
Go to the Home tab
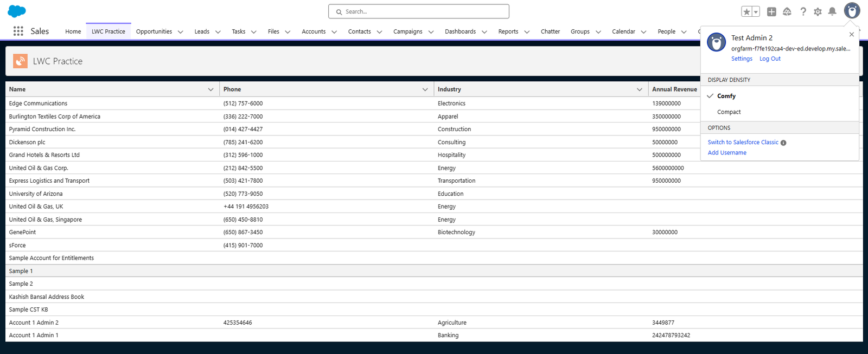73,31
